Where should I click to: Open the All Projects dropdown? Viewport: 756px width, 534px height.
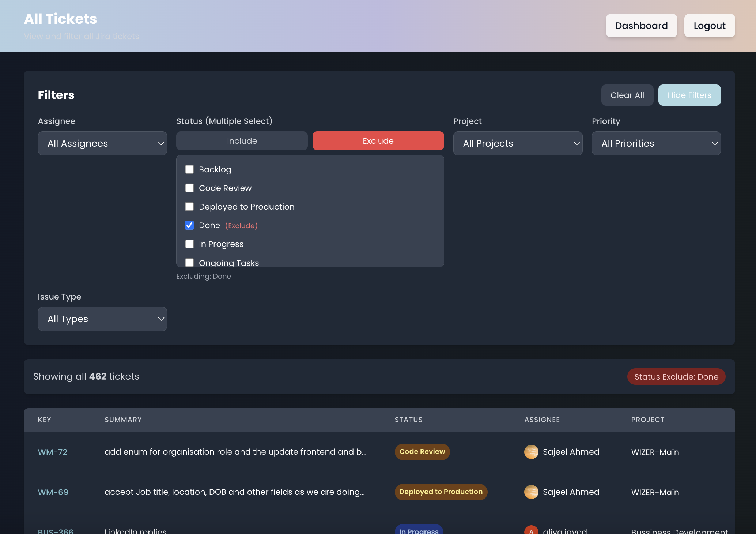tap(518, 143)
